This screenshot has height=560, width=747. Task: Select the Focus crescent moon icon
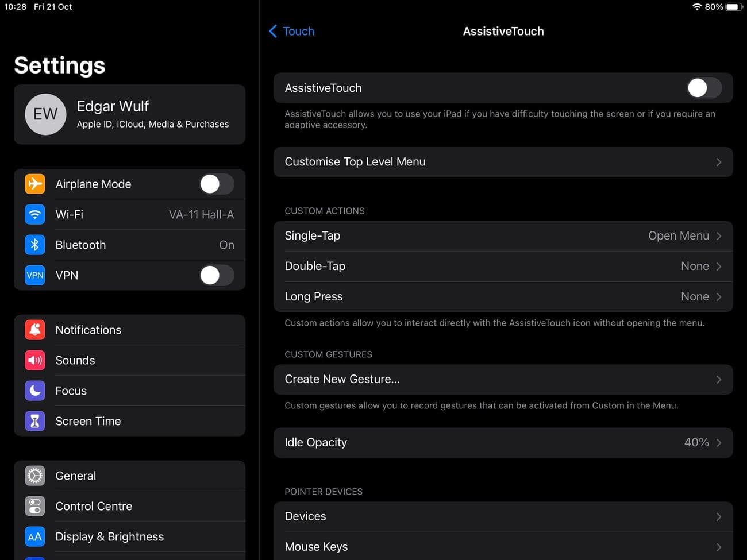click(x=34, y=391)
